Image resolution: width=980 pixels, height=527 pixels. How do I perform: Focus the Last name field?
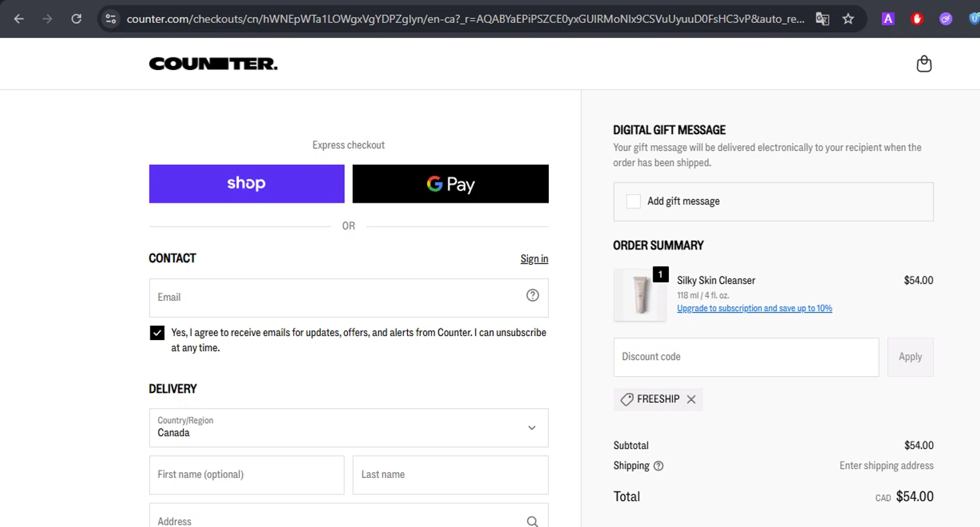point(451,475)
